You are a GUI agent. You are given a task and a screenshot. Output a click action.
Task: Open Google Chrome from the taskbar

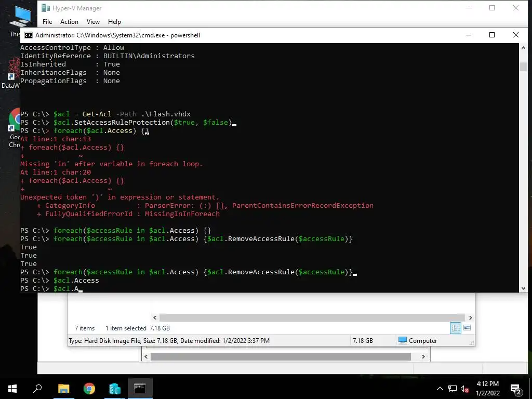89,389
